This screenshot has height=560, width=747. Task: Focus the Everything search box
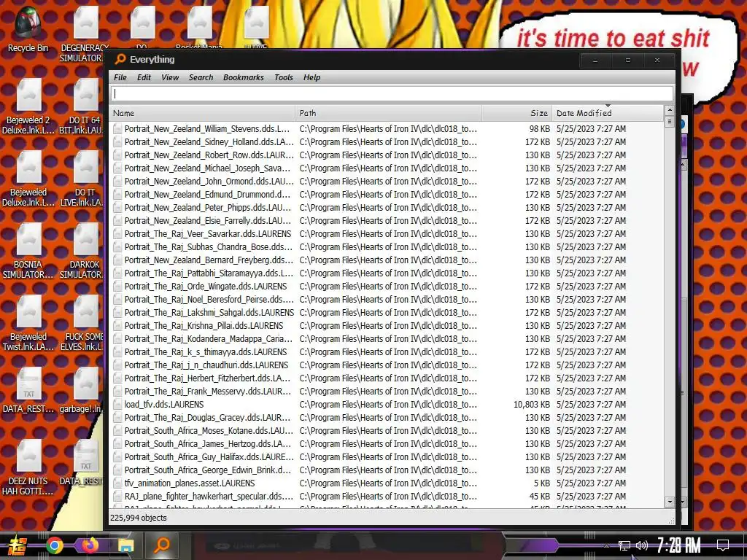(392, 94)
